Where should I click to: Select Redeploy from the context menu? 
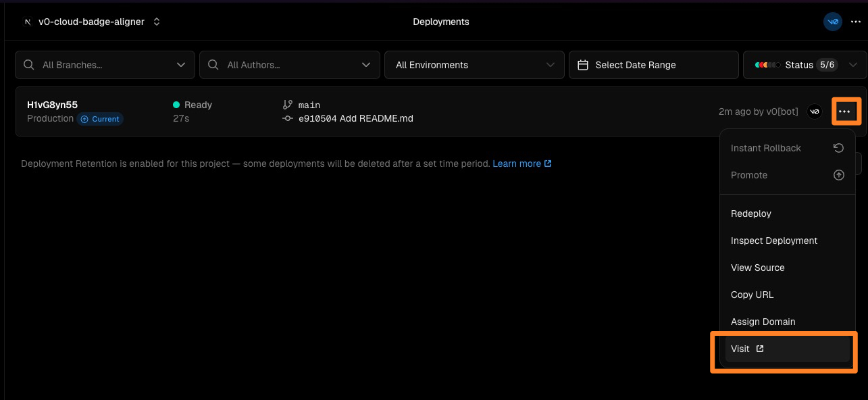pos(750,214)
